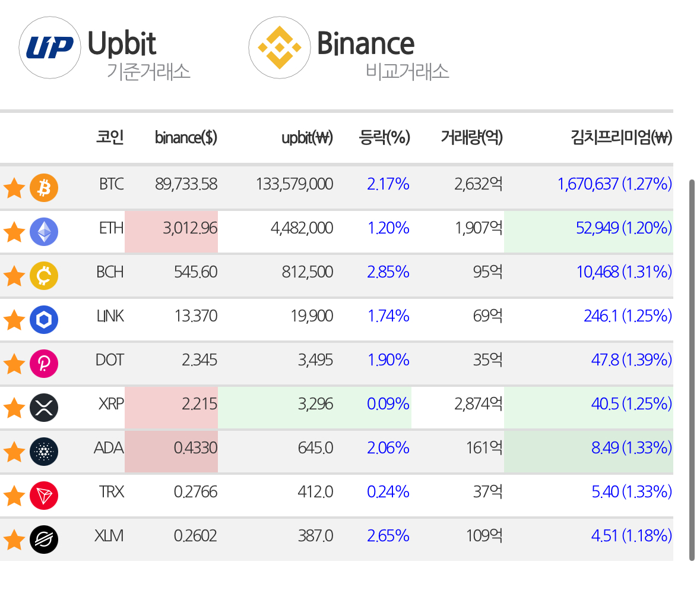Toggle the favorite star for LINK
This screenshot has height=596, width=700.
[x=14, y=320]
